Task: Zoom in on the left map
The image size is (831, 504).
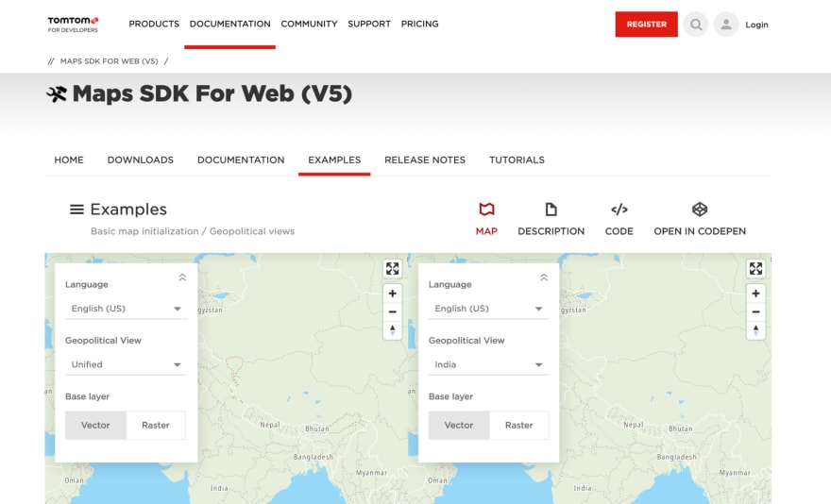Action: (x=392, y=294)
